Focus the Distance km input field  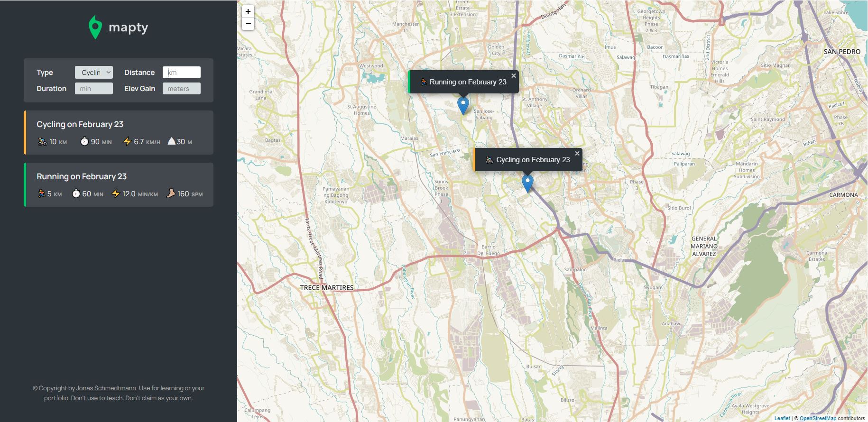[x=182, y=73]
